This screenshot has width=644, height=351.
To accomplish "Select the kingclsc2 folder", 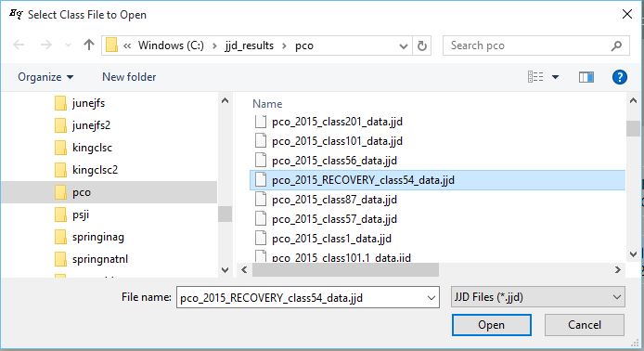I will click(x=95, y=170).
